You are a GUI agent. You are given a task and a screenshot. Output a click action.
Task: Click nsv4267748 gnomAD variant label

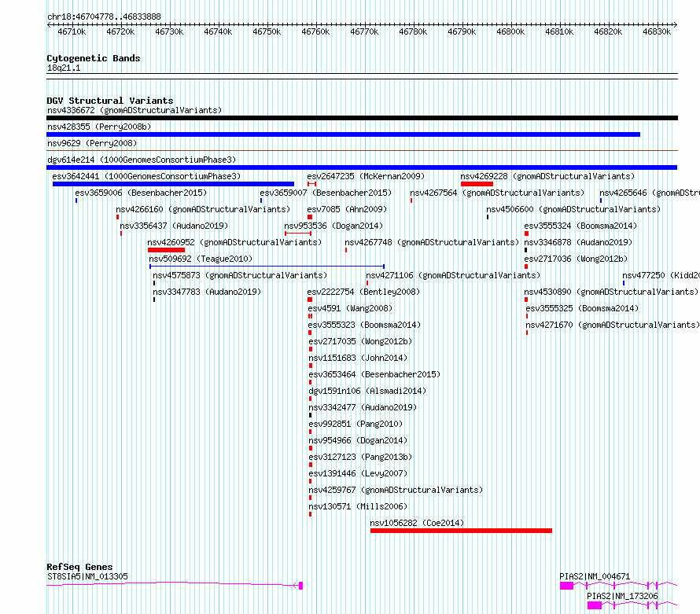click(432, 242)
